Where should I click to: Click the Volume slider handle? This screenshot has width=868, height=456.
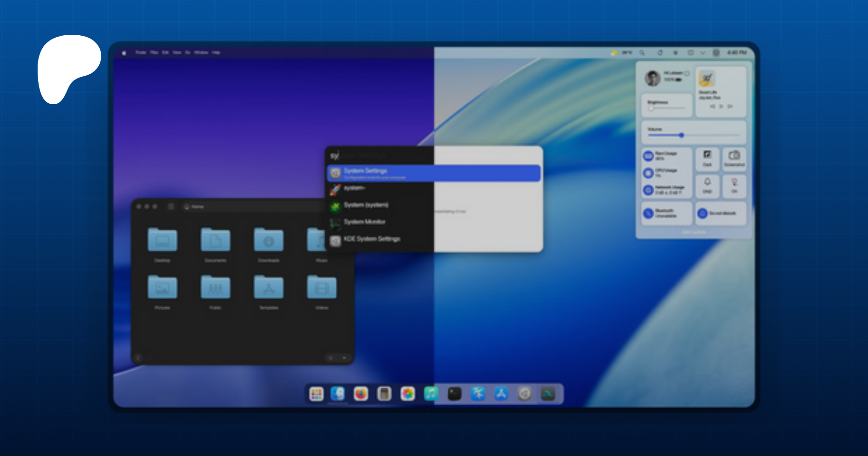681,135
